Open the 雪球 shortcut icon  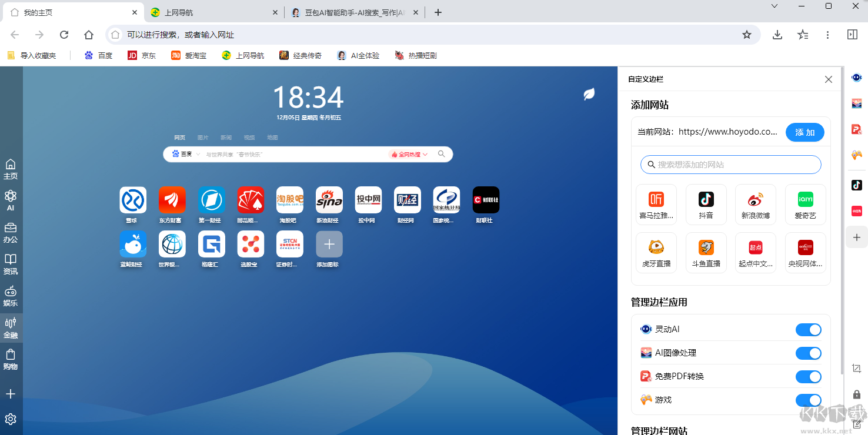click(133, 200)
